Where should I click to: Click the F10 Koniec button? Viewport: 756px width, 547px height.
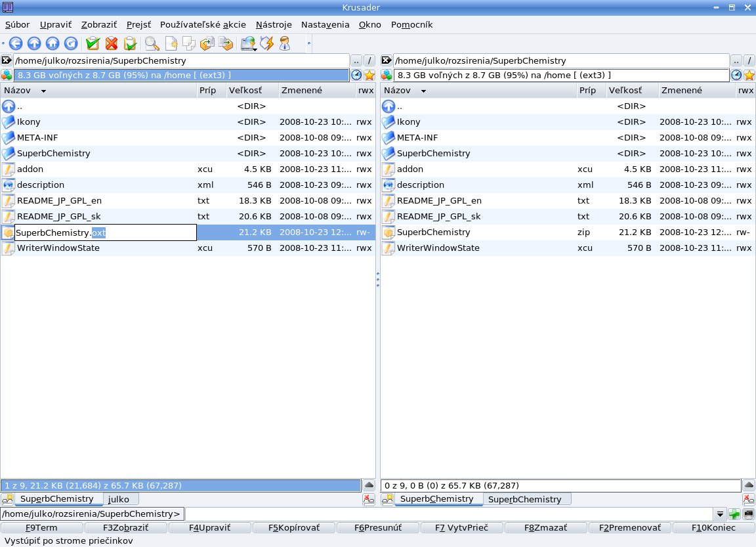(x=713, y=528)
